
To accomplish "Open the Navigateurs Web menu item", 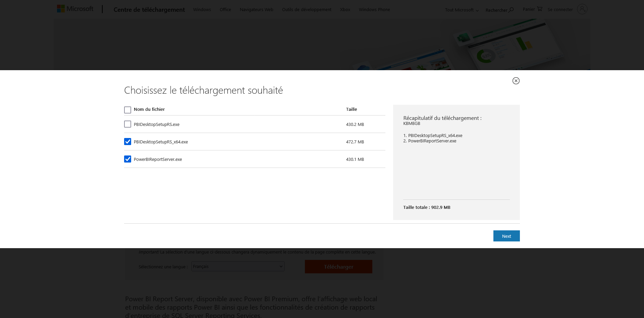I will [257, 9].
